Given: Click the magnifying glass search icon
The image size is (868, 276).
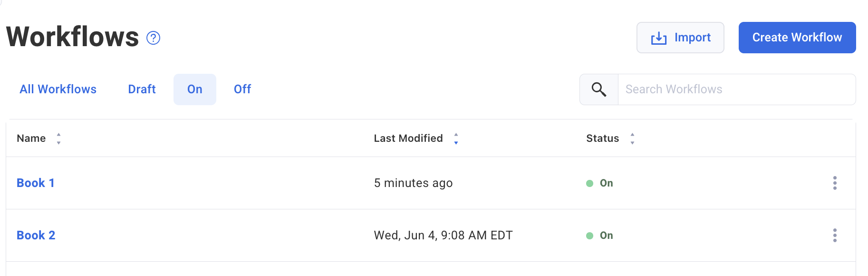Looking at the screenshot, I should pyautogui.click(x=598, y=89).
